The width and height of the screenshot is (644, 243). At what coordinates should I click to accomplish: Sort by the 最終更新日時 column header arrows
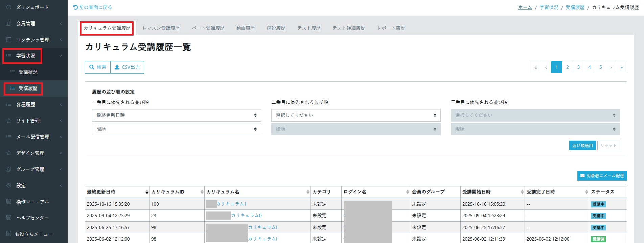click(147, 192)
